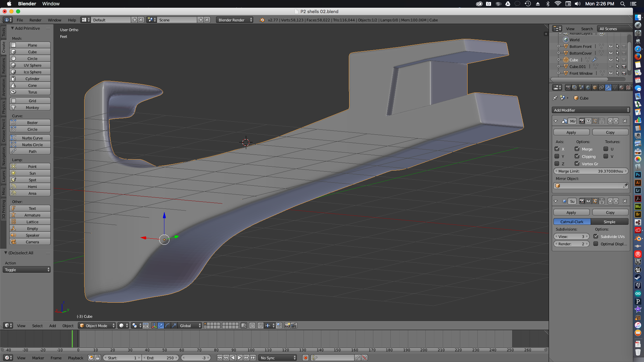Open the Object menu in the 3D view header
Viewport: 644px width, 362px height.
click(68, 325)
